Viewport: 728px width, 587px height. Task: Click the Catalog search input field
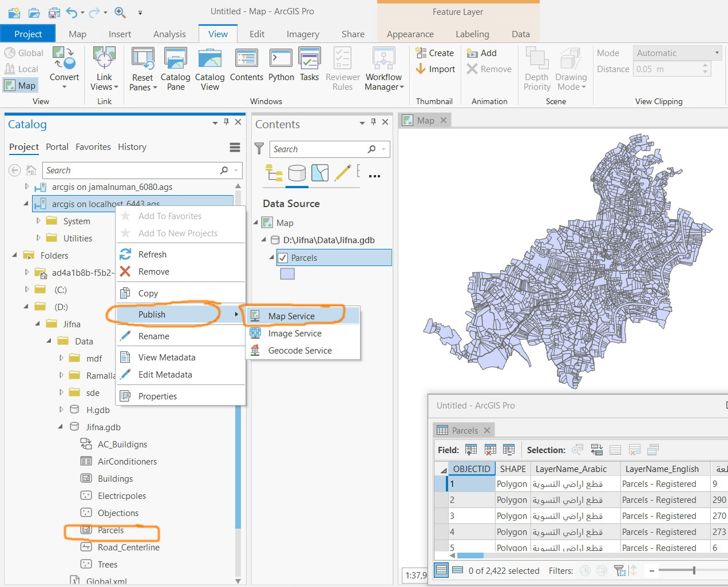tap(131, 170)
